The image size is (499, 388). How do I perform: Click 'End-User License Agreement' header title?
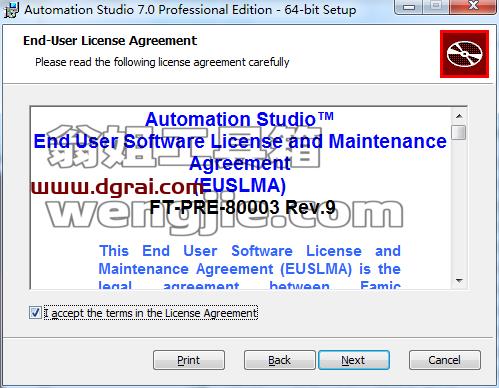click(110, 41)
